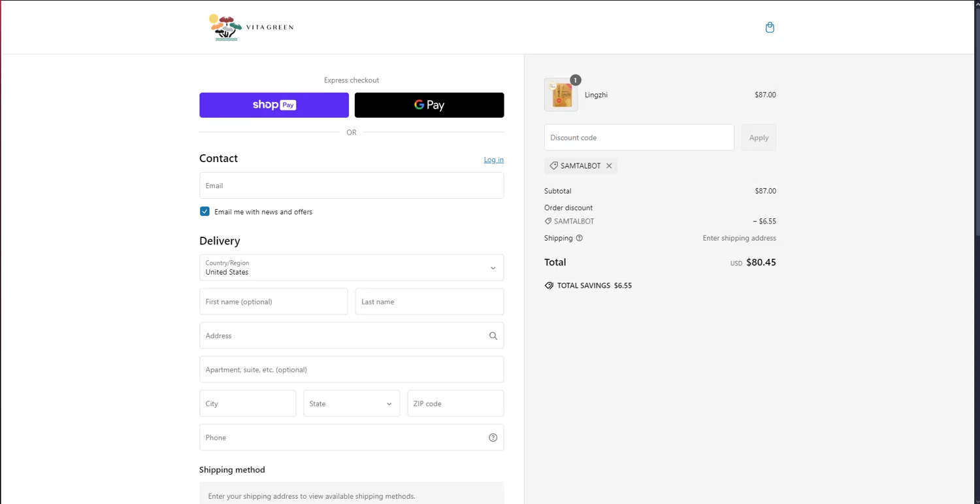Expand the State dropdown

(351, 404)
